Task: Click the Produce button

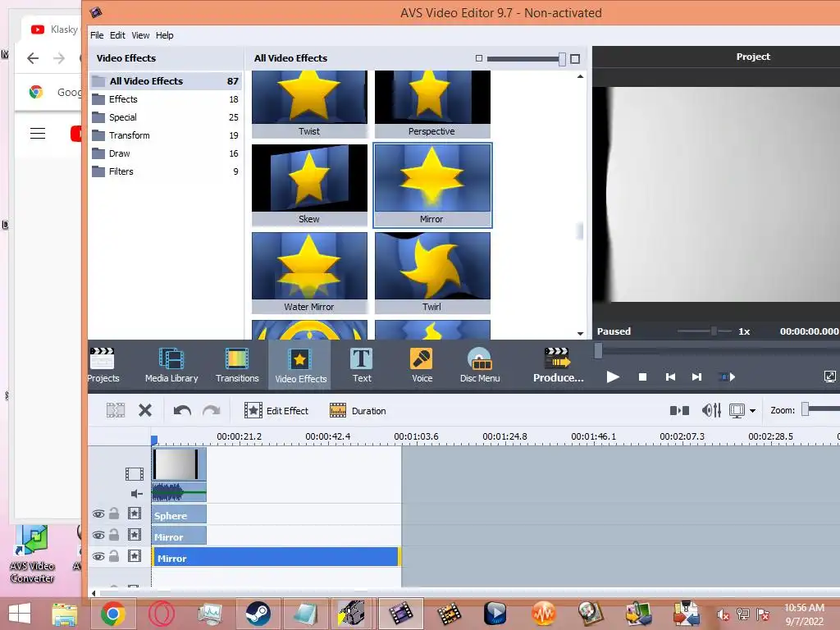Action: [x=558, y=365]
